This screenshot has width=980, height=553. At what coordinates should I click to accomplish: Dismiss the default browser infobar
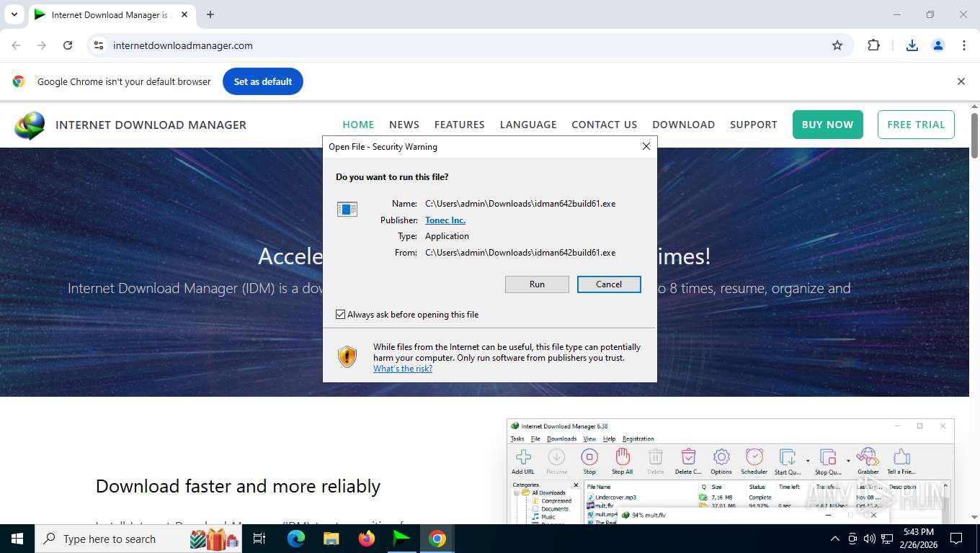point(961,81)
